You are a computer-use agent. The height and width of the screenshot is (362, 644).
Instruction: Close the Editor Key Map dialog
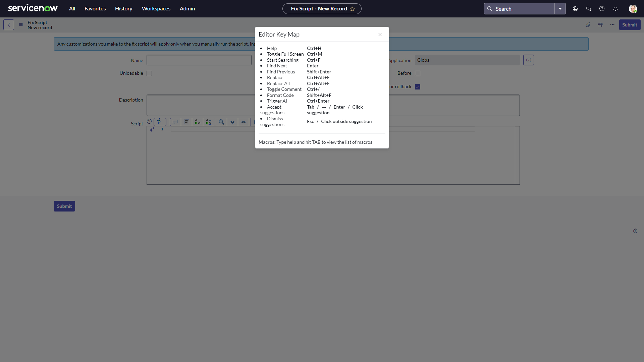380,35
